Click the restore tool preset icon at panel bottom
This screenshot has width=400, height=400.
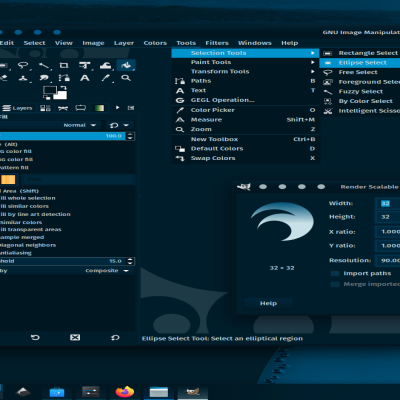coord(35,338)
